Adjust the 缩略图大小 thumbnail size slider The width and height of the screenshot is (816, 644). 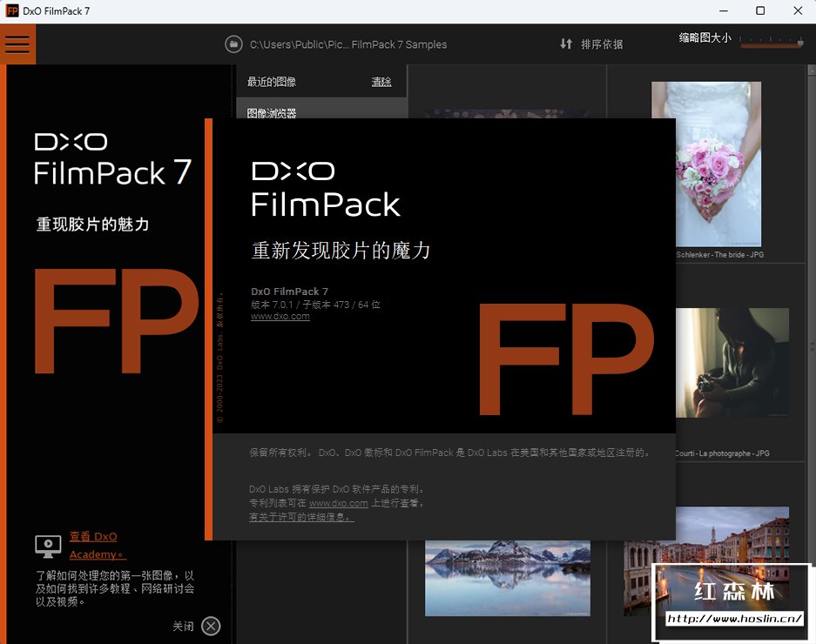[772, 43]
